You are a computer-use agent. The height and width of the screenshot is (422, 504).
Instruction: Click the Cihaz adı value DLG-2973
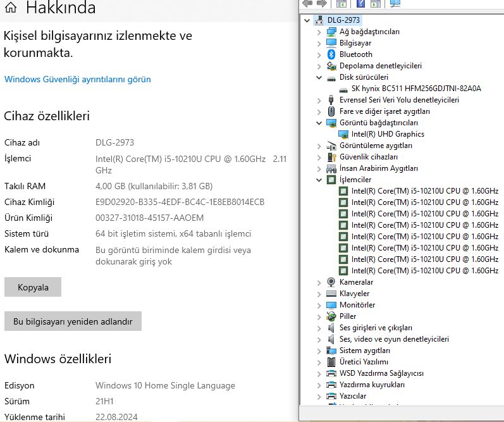pos(114,142)
